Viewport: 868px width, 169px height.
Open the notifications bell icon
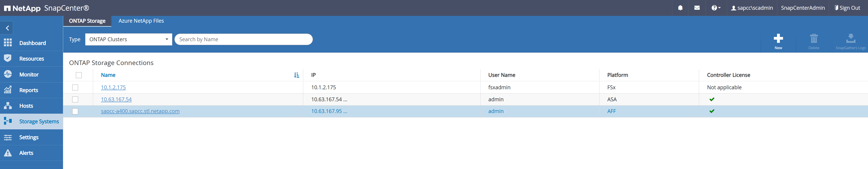pos(680,8)
